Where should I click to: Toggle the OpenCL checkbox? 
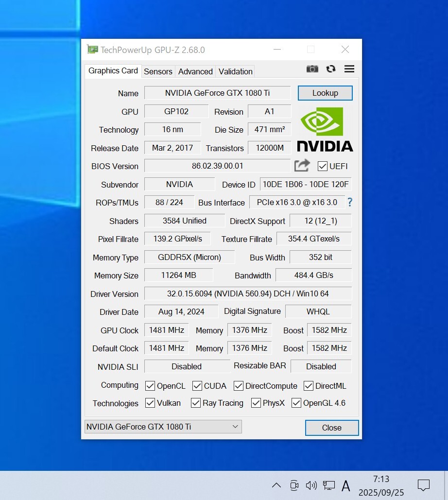[150, 386]
